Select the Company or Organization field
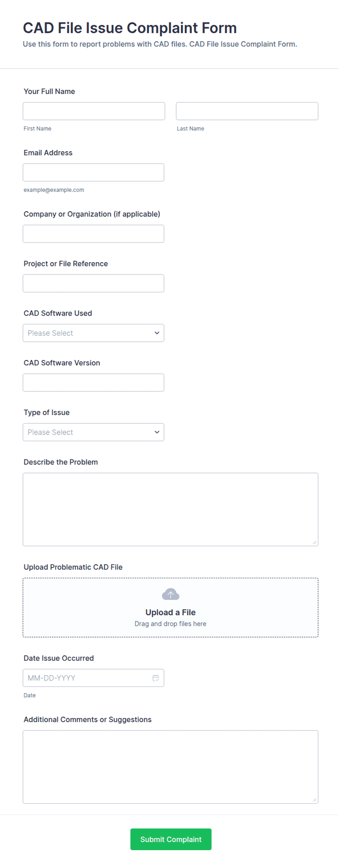 click(93, 234)
